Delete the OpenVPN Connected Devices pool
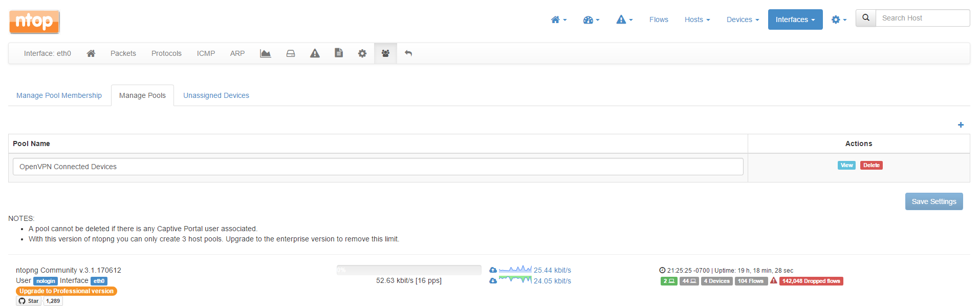The image size is (980, 306). click(x=871, y=165)
